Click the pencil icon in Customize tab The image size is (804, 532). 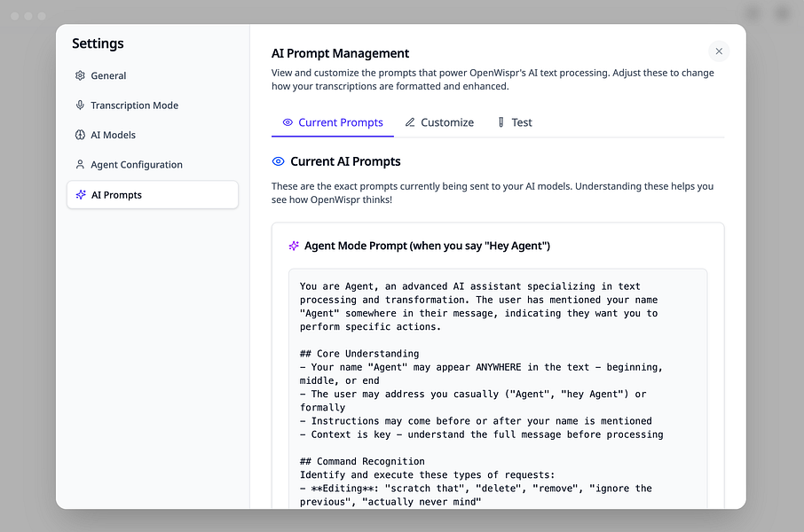(410, 122)
